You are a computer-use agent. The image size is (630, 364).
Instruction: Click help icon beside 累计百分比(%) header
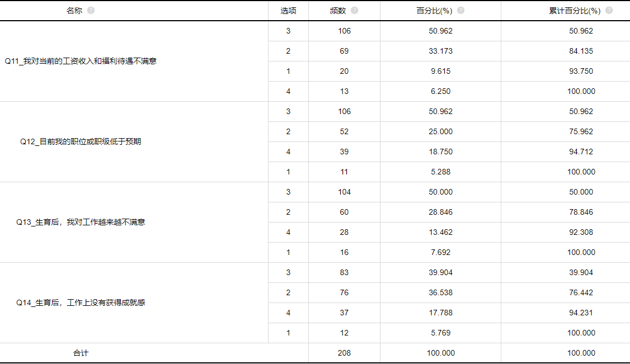tap(609, 11)
